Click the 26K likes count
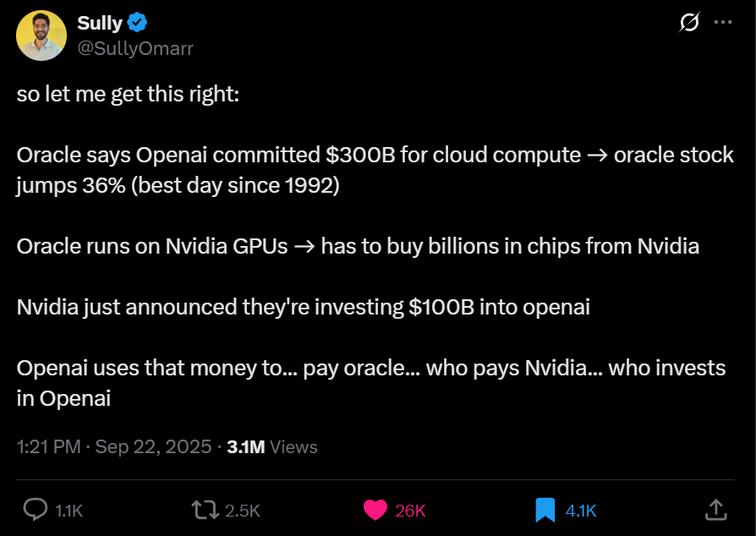 pyautogui.click(x=410, y=511)
